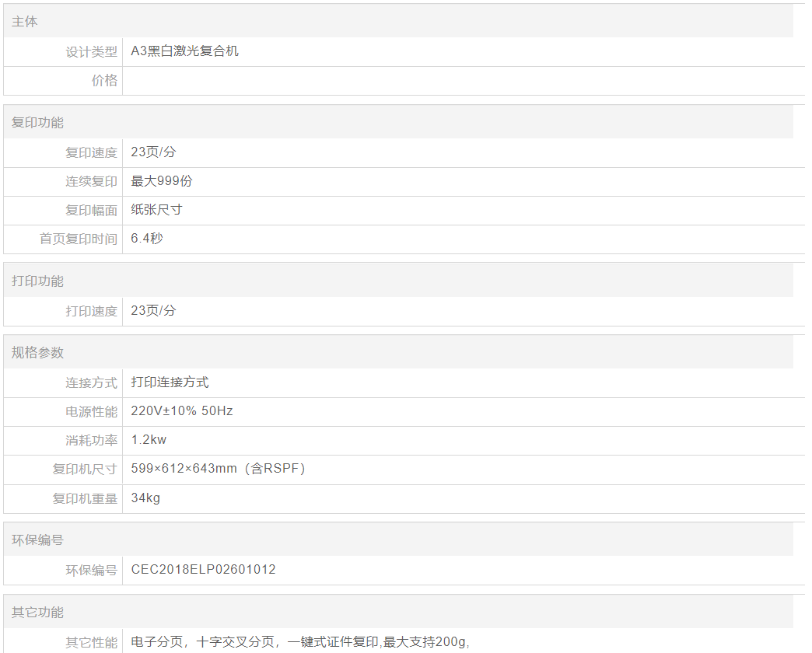Click the 主体 section header

(x=25, y=22)
